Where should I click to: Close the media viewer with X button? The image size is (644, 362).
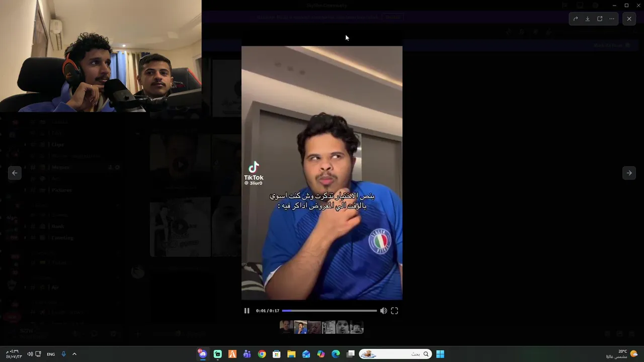click(629, 19)
